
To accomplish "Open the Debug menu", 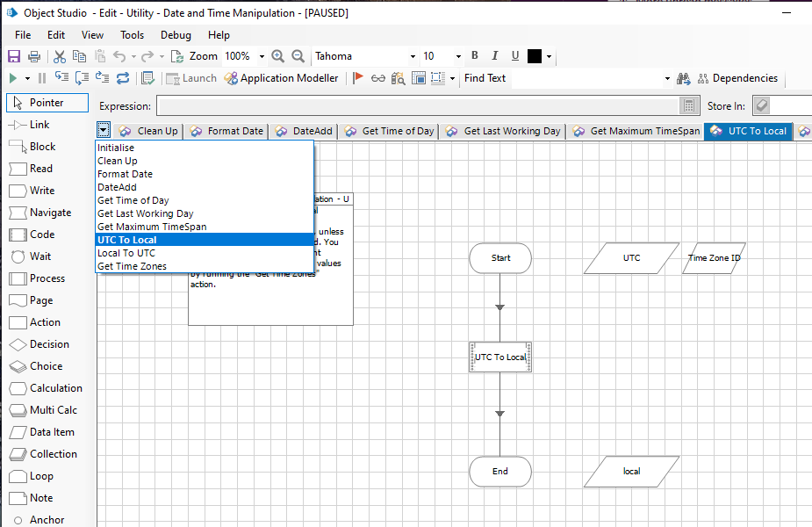I will coord(176,35).
